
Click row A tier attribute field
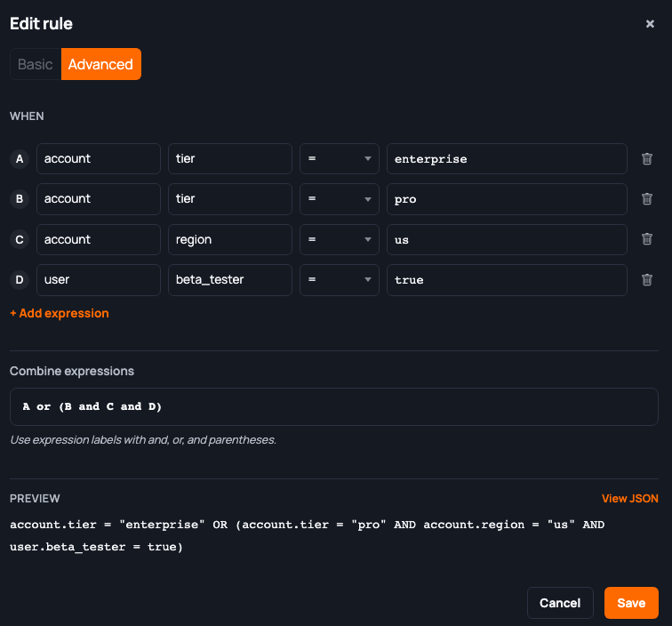[x=230, y=158]
